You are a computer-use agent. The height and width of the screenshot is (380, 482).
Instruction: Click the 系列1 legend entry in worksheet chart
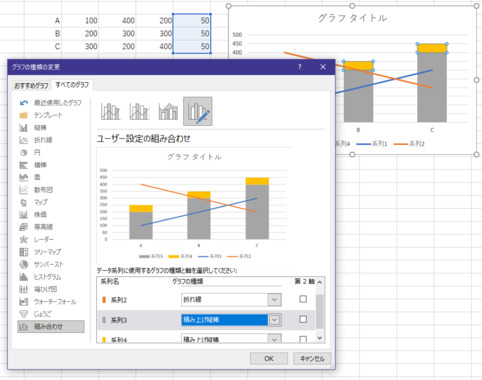pyautogui.click(x=372, y=144)
